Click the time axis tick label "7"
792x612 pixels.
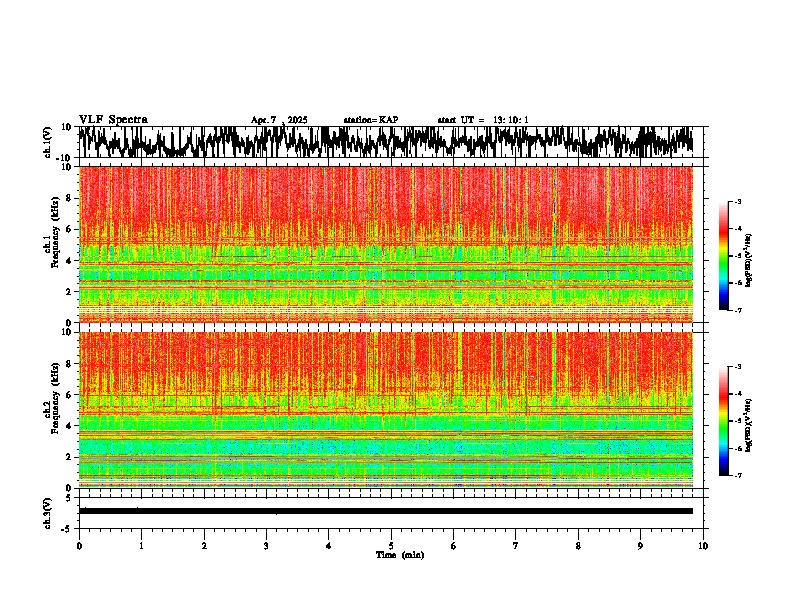click(516, 546)
